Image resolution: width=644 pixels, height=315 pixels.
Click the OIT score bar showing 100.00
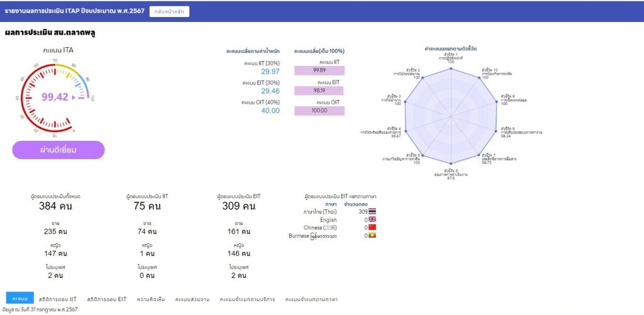319,111
